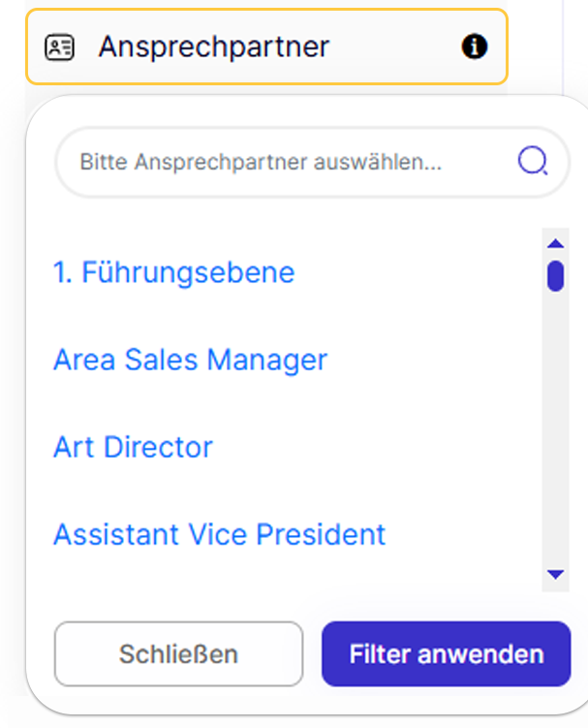Viewport: 588px width, 728px height.
Task: Click the magnifying glass search icon
Action: [532, 161]
